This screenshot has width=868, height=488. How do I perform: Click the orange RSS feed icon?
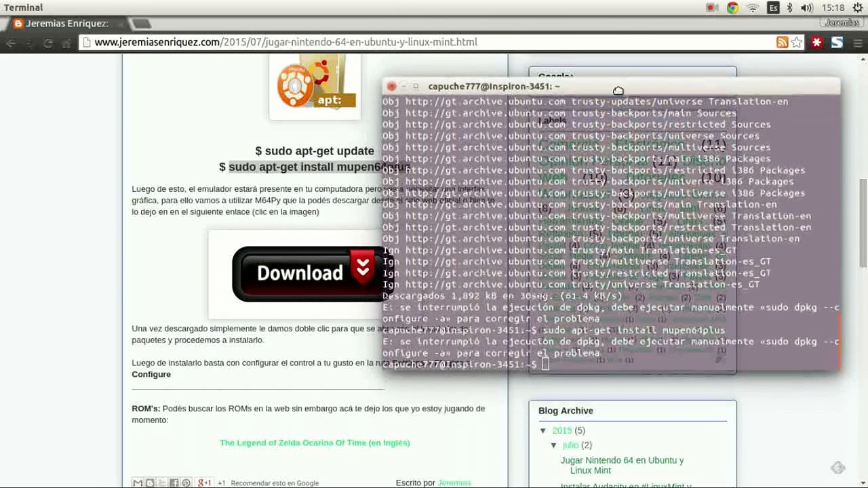click(x=783, y=42)
